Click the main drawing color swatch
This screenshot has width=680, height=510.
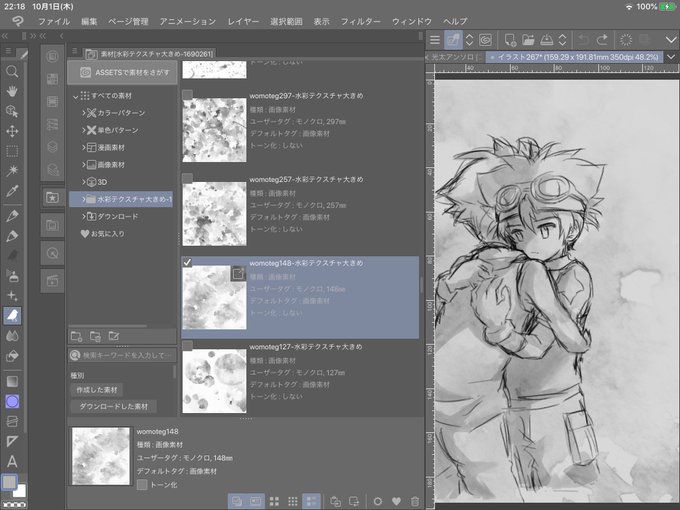9,481
